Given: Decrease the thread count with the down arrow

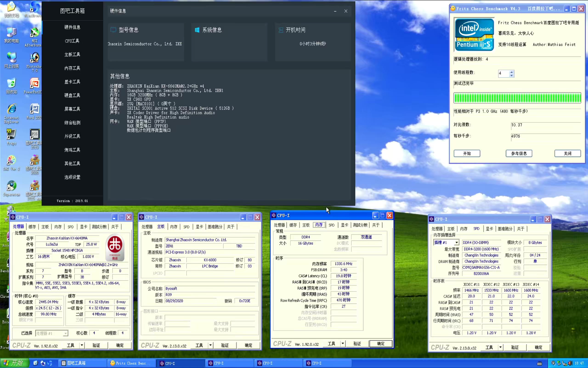Looking at the screenshot, I should [x=512, y=75].
